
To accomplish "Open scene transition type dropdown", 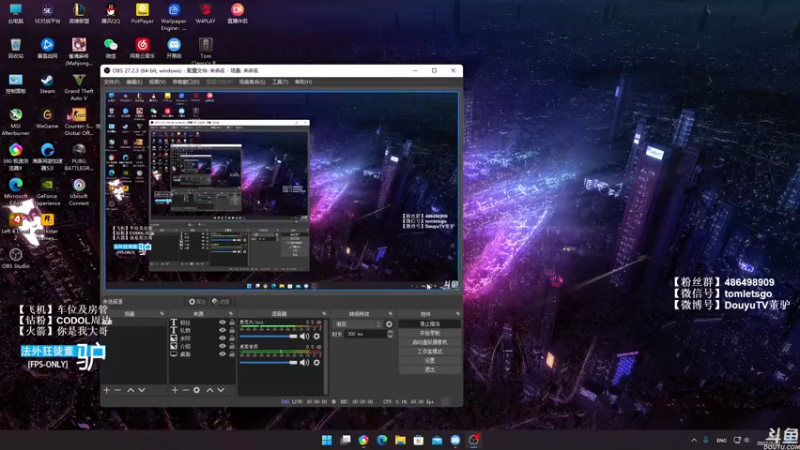I will click(358, 324).
